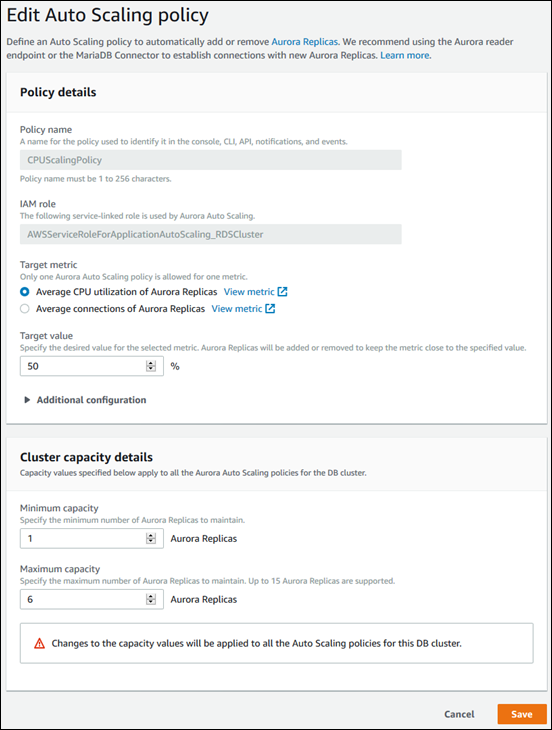
Task: Open external link icon next to connections metric
Action: (270, 309)
